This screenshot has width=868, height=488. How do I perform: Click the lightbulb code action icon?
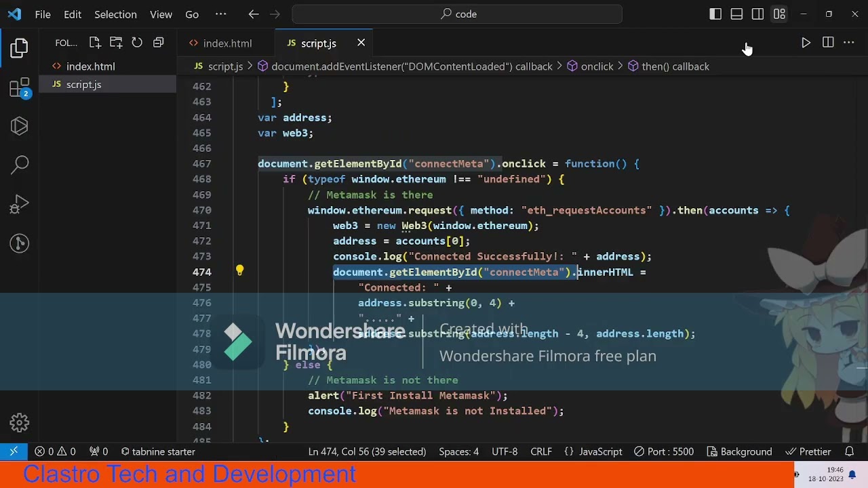point(239,271)
